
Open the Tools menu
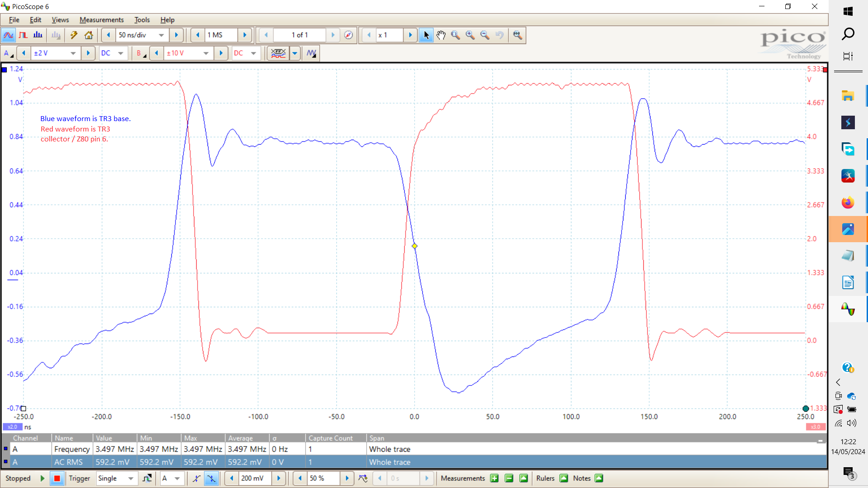(x=142, y=20)
